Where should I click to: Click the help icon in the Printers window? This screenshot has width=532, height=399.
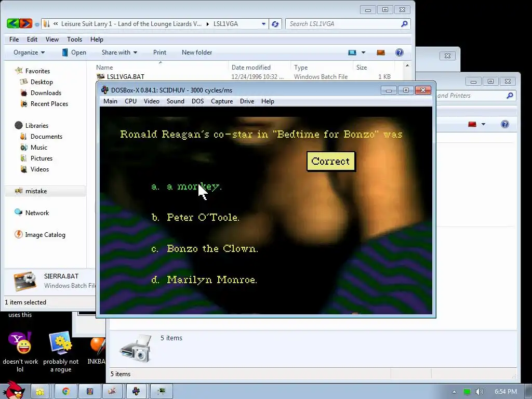[505, 124]
